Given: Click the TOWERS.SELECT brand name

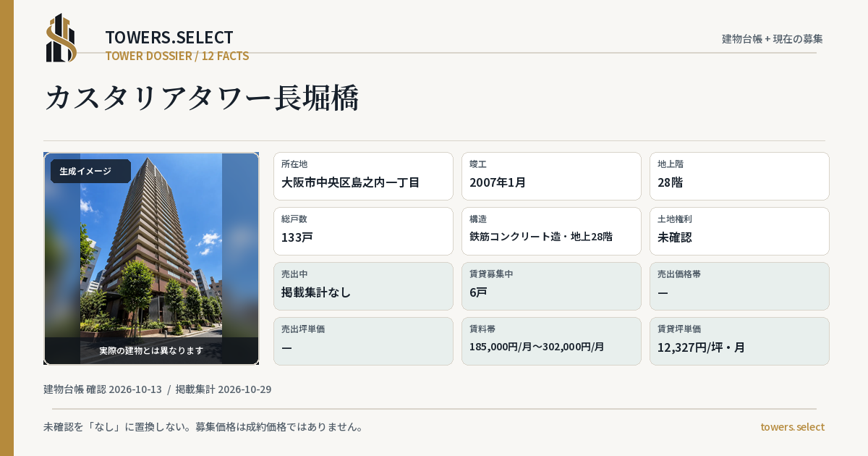Looking at the screenshot, I should pos(169,38).
